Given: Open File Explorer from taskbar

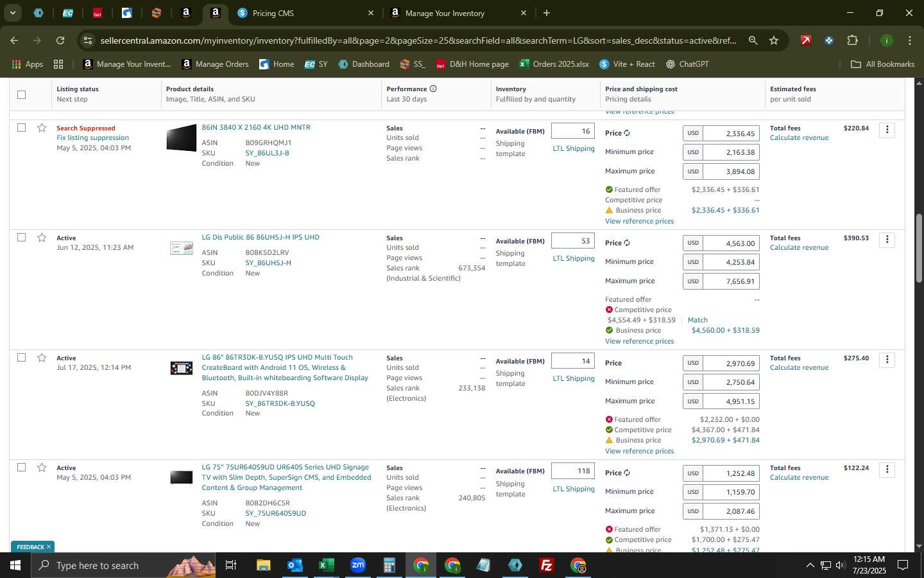Looking at the screenshot, I should coord(264,565).
